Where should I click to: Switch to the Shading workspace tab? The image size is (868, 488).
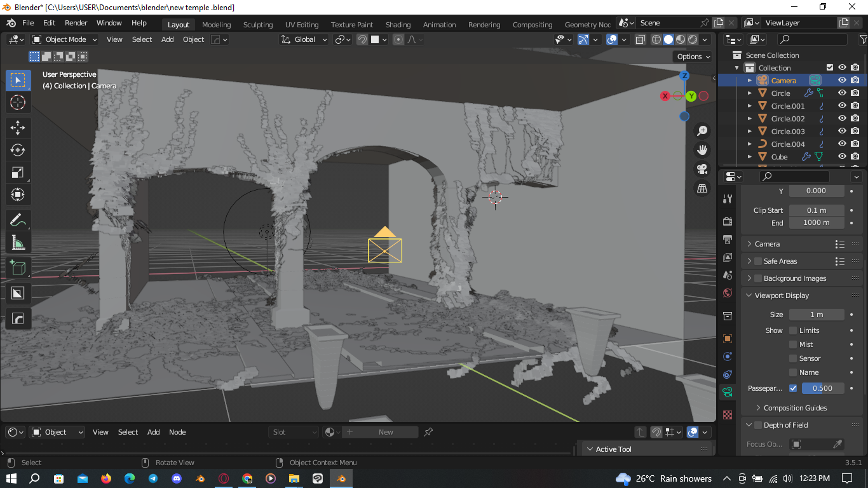coord(398,25)
